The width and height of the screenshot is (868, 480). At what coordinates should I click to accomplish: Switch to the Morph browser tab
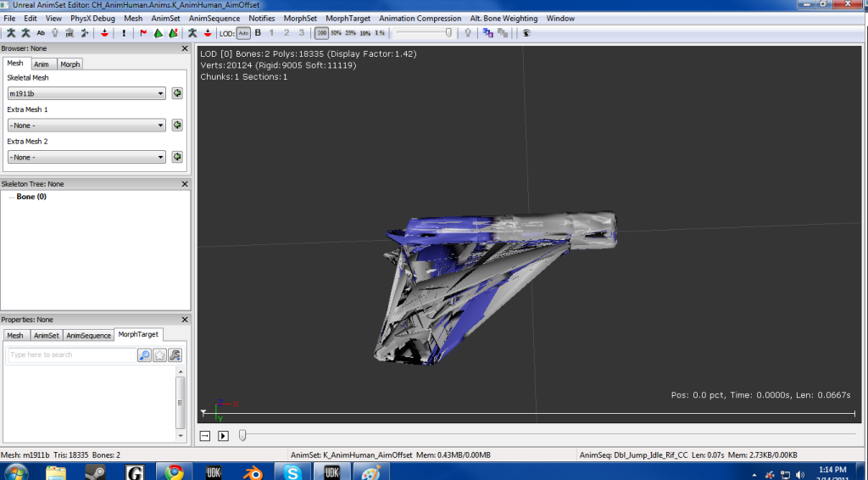pyautogui.click(x=70, y=64)
